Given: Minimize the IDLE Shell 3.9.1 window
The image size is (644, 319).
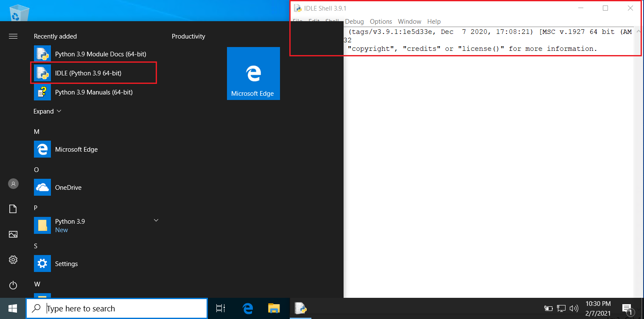Looking at the screenshot, I should (580, 8).
